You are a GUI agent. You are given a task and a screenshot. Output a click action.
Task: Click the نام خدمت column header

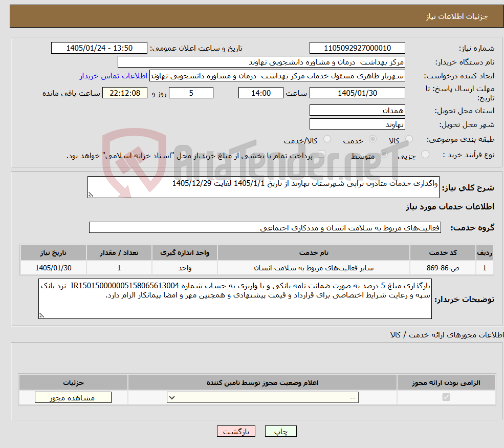point(314,253)
